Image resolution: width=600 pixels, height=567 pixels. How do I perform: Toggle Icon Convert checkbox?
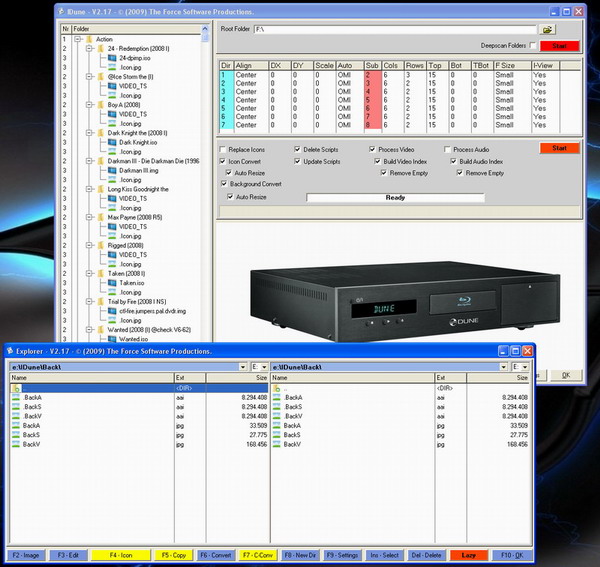click(x=223, y=161)
